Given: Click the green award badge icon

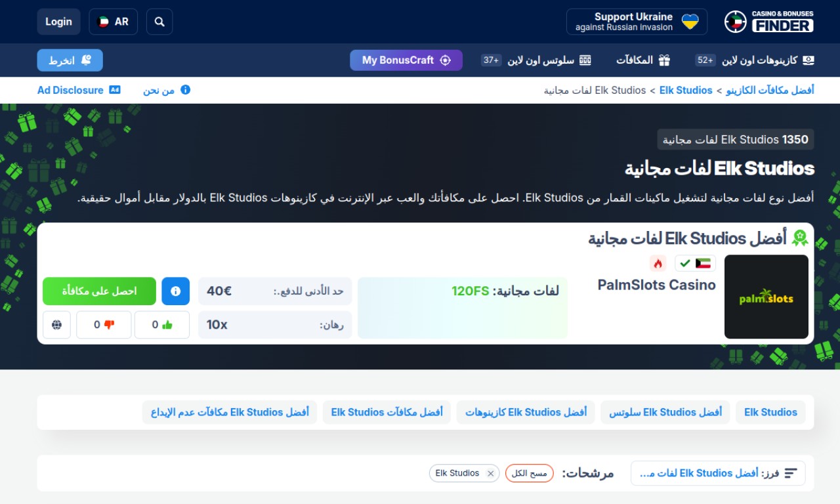Looking at the screenshot, I should pos(800,238).
